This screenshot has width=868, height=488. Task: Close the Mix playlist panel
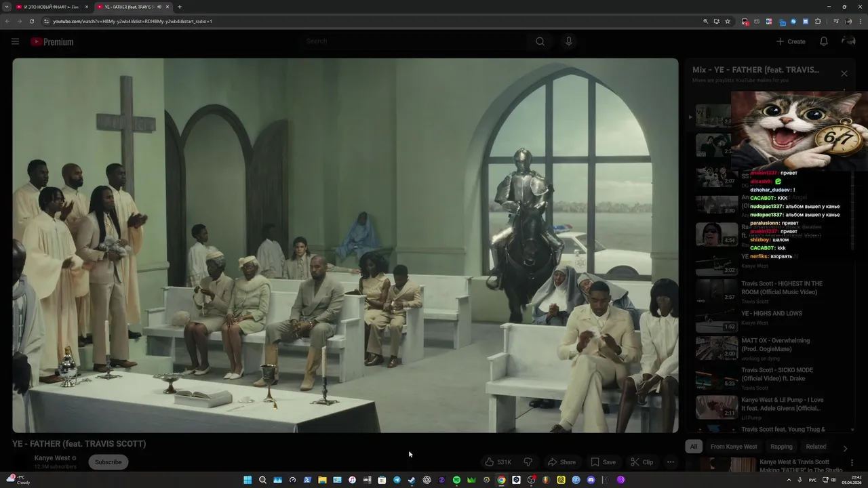click(844, 73)
